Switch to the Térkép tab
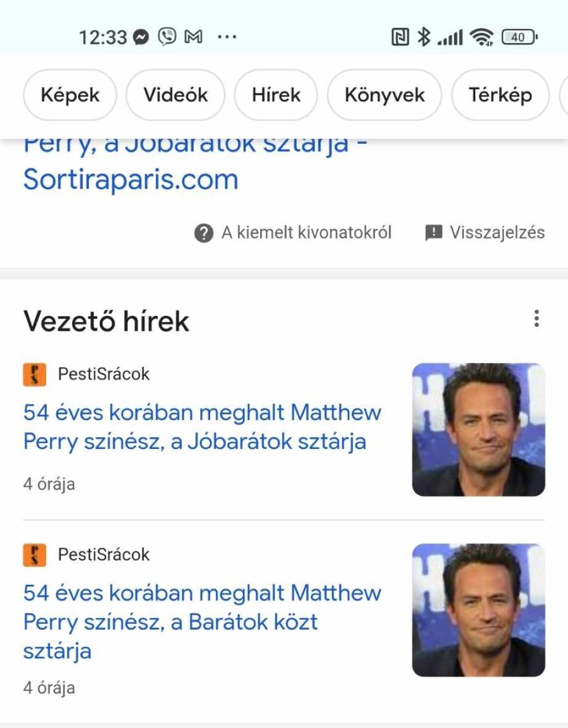This screenshot has width=568, height=728. click(x=500, y=95)
